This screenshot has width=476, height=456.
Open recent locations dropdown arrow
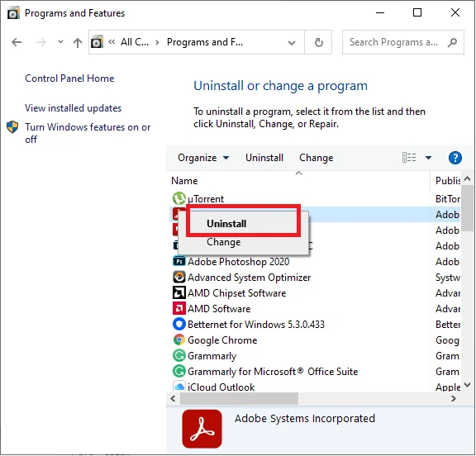point(60,42)
